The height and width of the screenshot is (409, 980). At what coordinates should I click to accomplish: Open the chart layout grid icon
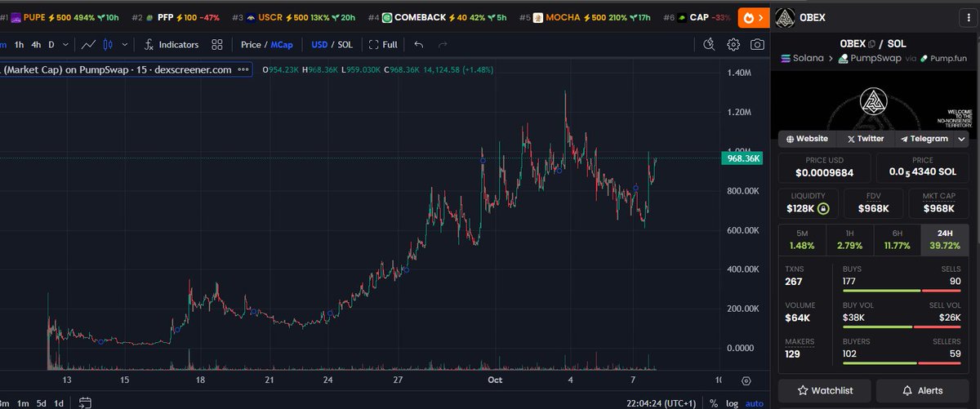216,45
